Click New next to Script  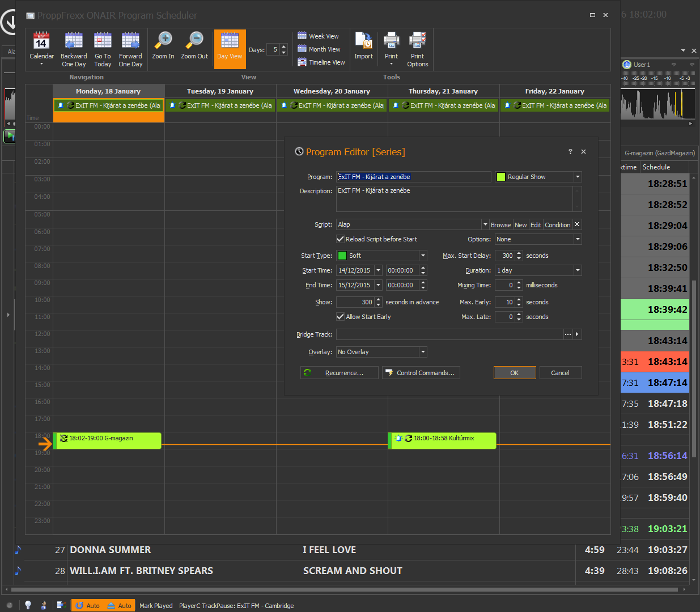pyautogui.click(x=520, y=225)
